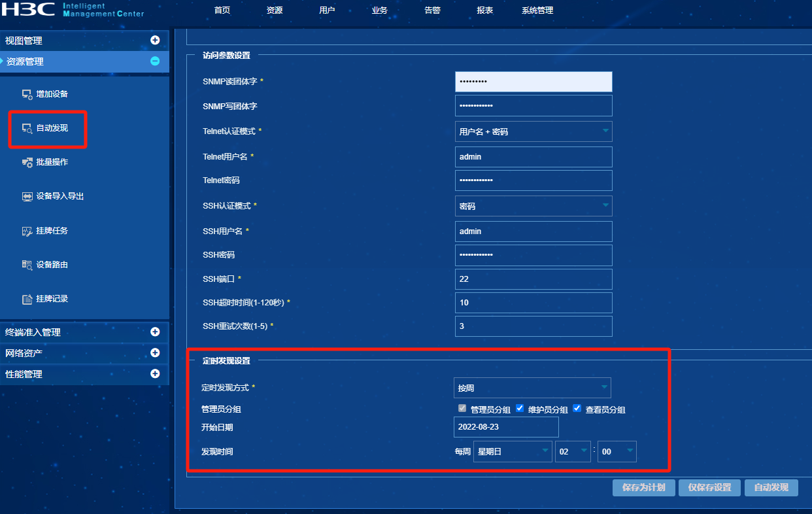This screenshot has width=812, height=514.
Task: Open 增加设备 in the sidebar
Action: (x=52, y=94)
